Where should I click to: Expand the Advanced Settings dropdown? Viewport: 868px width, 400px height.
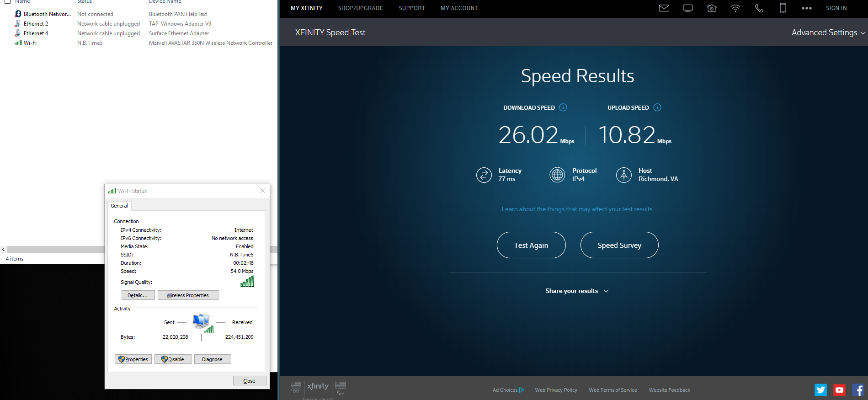828,32
